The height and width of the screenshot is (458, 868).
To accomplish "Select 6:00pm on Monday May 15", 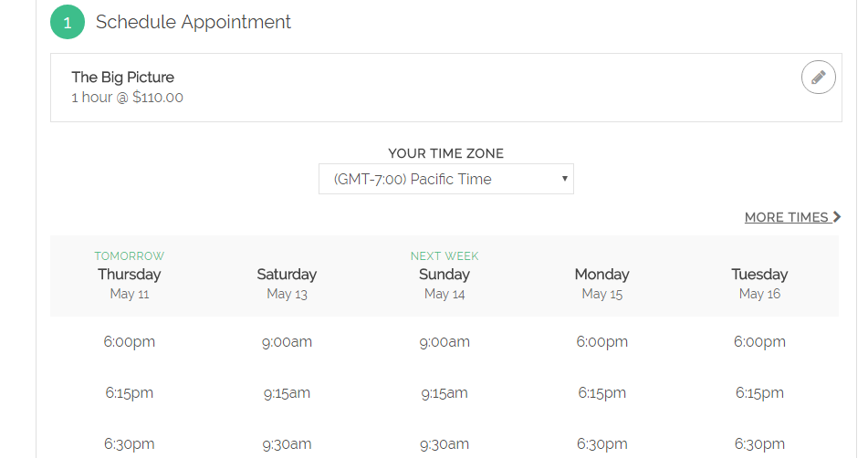I will pos(602,342).
